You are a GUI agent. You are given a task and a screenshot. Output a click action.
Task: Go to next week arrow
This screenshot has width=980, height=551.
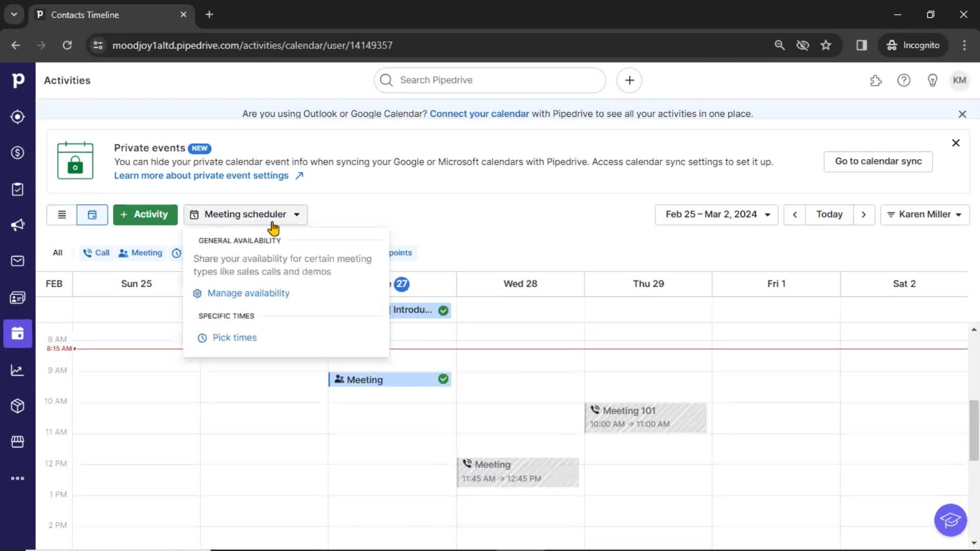(x=864, y=215)
